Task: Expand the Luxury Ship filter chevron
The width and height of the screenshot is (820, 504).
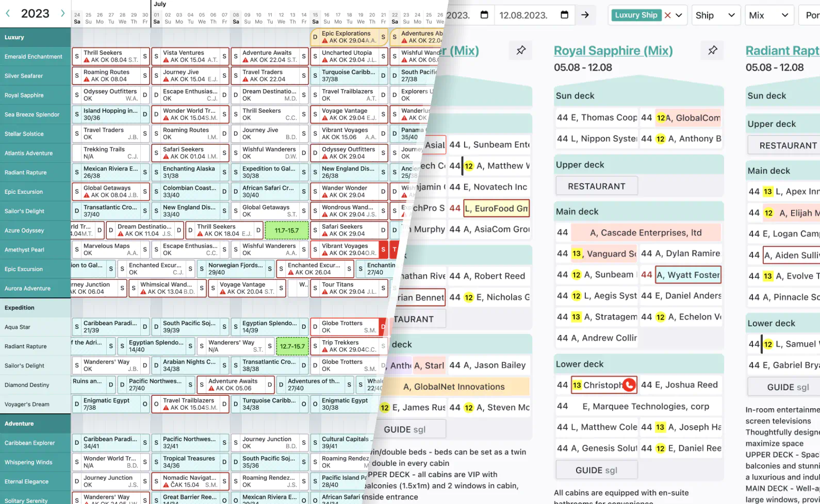Action: click(x=679, y=15)
